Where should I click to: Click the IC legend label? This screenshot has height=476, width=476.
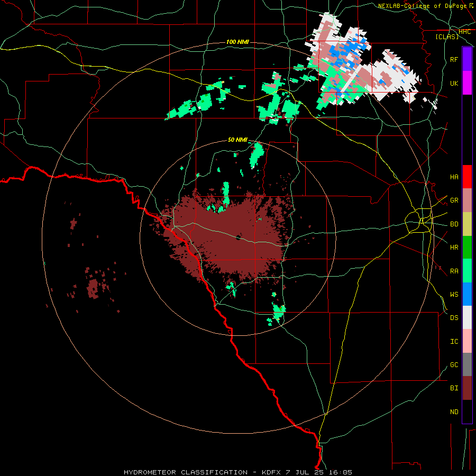(454, 342)
